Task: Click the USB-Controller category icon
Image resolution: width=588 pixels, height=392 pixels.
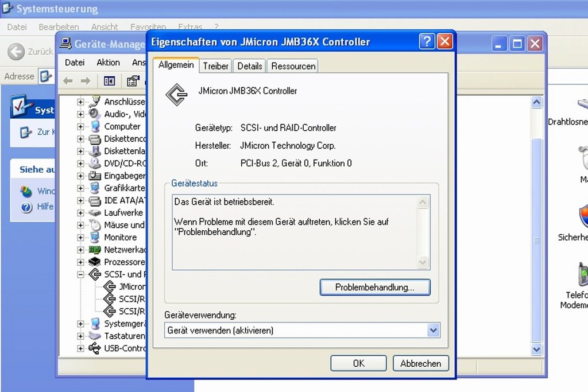Action: (x=95, y=348)
